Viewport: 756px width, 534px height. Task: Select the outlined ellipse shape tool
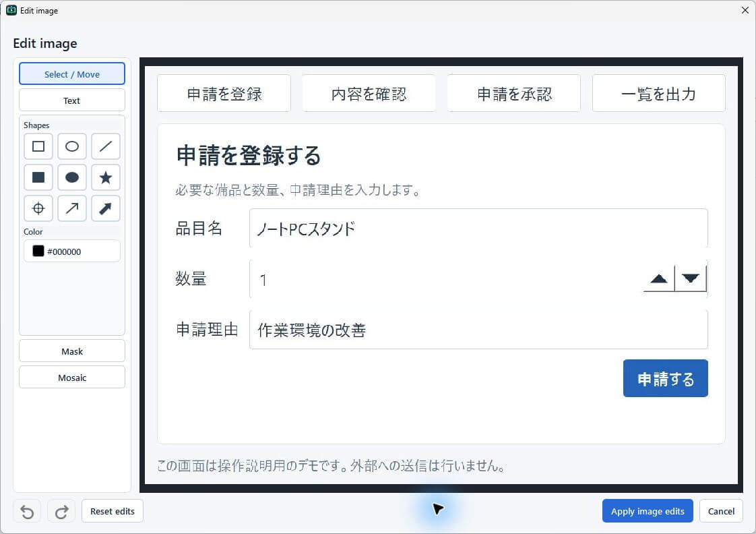[x=72, y=146]
